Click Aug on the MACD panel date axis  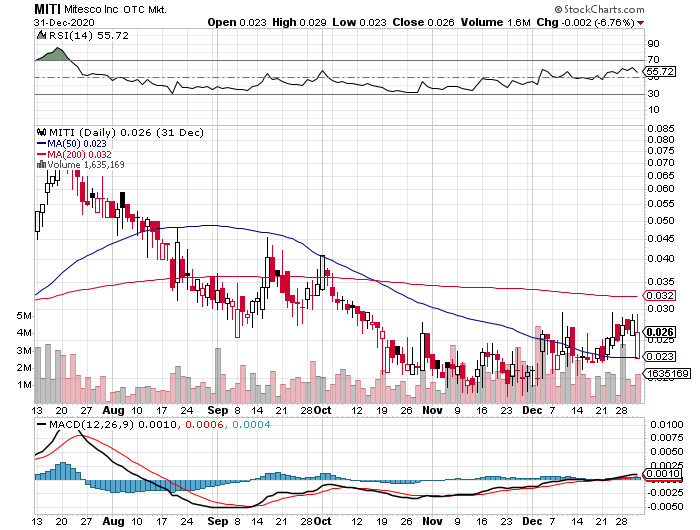(x=113, y=521)
